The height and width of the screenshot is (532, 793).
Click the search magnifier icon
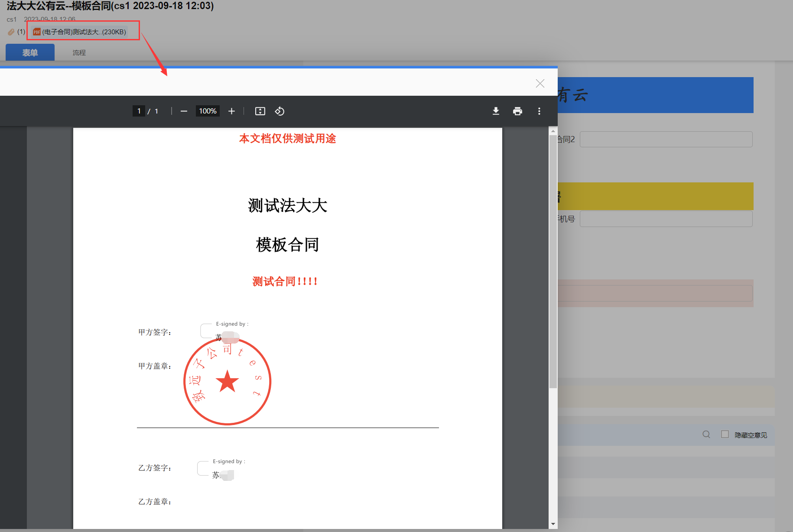click(706, 435)
